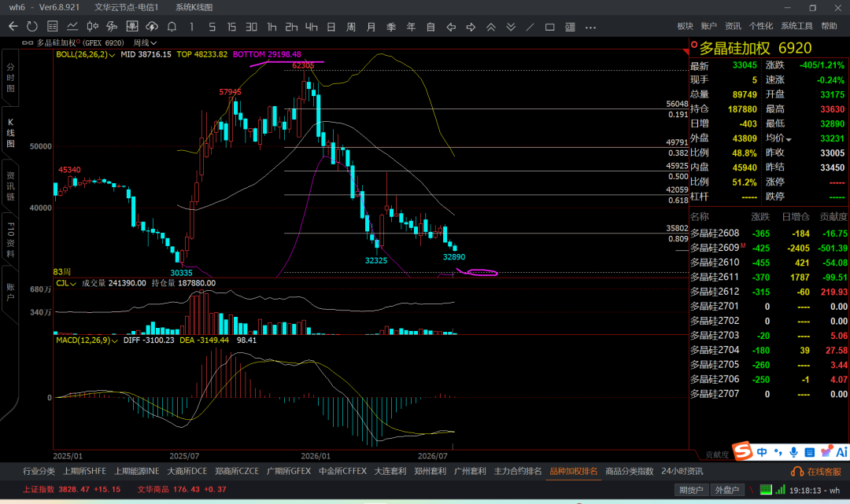Open the 资讯 menu

coord(733,26)
